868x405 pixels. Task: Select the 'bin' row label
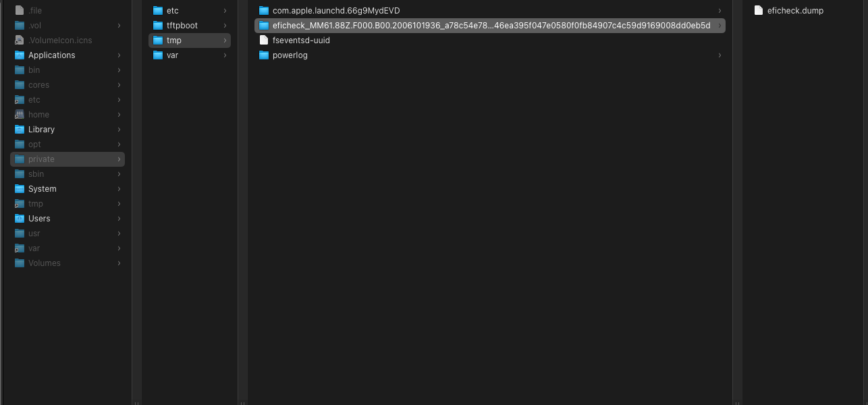point(34,70)
